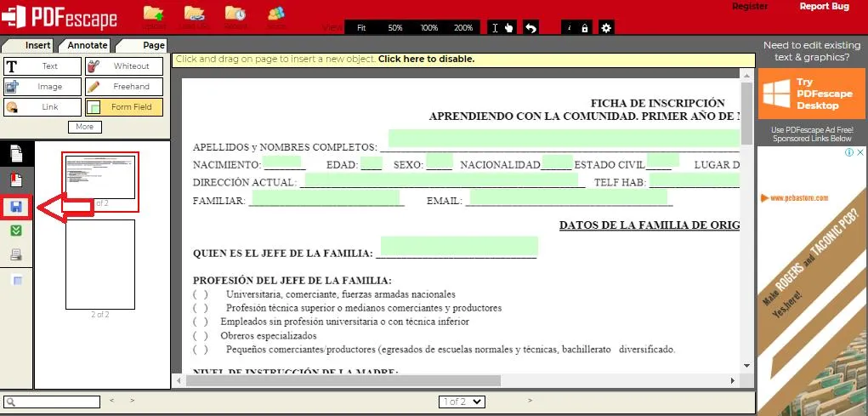Click the Report Bug link
Image resolution: width=868 pixels, height=416 pixels.
[x=824, y=7]
